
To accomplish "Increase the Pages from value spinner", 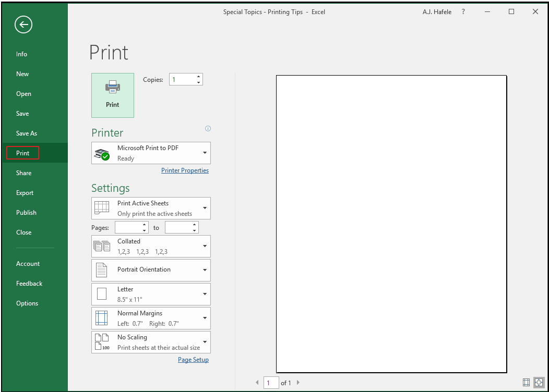I will click(x=144, y=225).
